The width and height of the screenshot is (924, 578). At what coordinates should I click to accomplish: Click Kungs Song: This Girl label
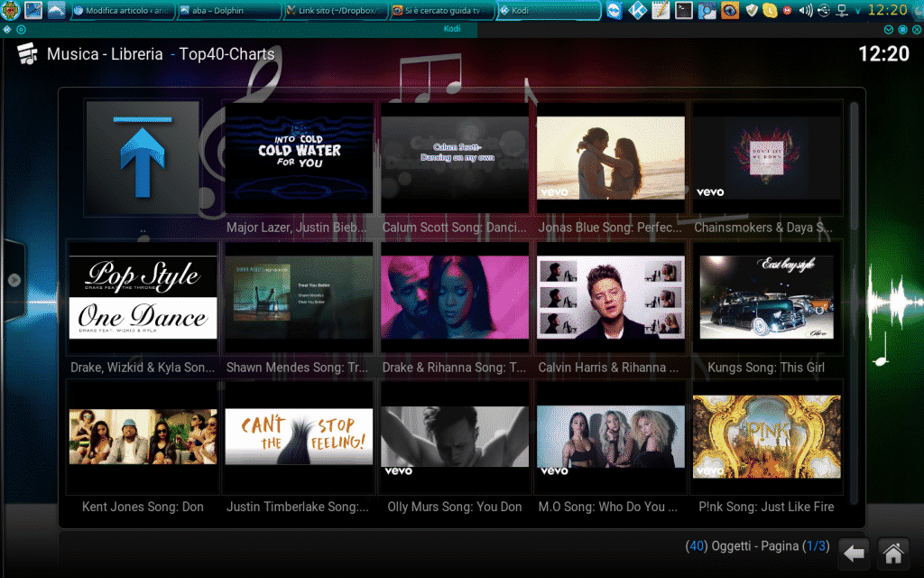coord(766,368)
